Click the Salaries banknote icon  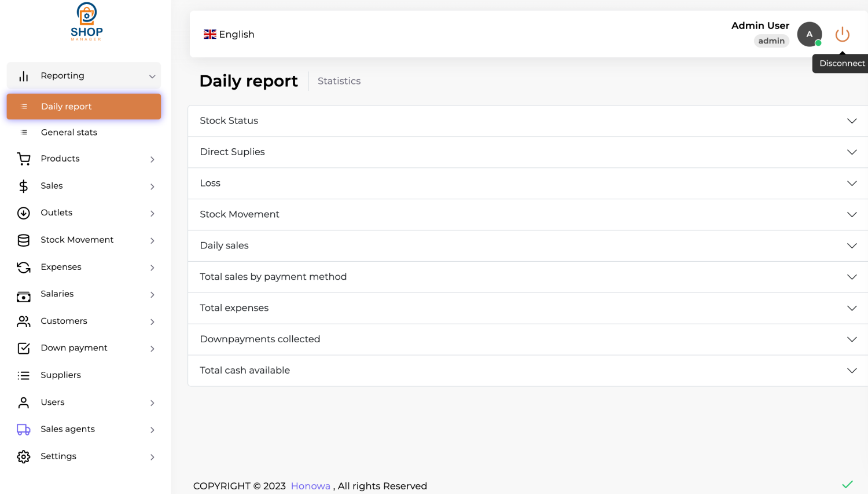(24, 297)
